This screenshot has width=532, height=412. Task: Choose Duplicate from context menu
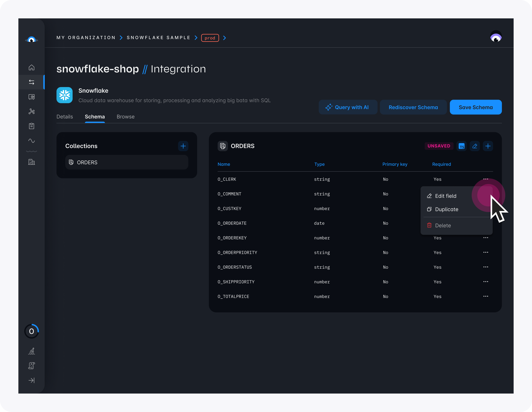pyautogui.click(x=456, y=209)
